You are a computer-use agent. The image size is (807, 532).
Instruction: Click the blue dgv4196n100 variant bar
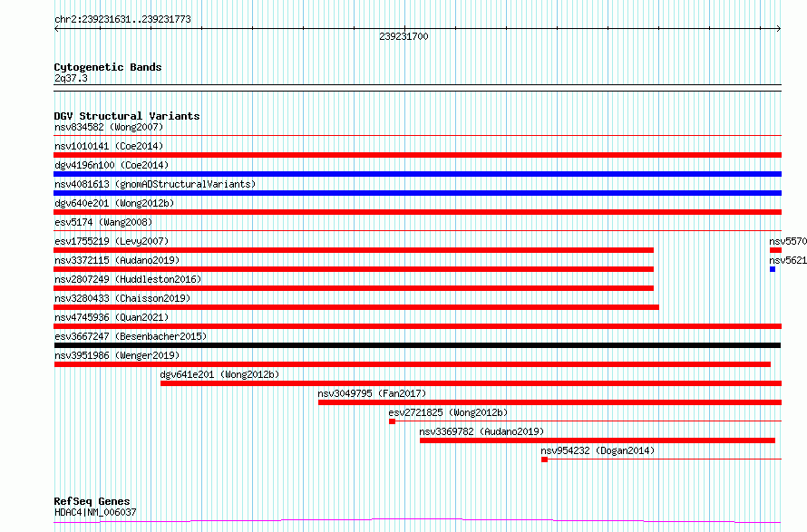coord(417,174)
